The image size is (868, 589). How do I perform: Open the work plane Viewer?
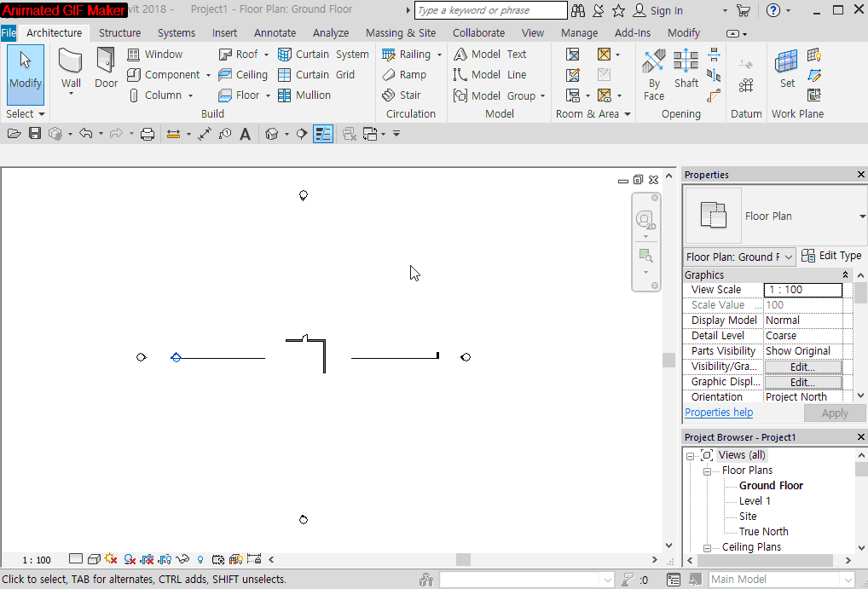[813, 95]
